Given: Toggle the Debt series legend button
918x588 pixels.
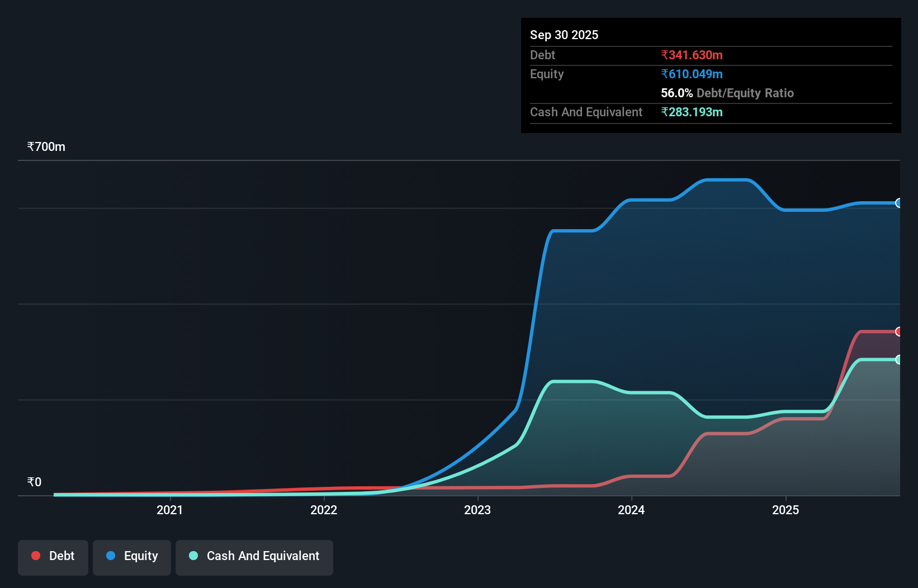Looking at the screenshot, I should pos(53,557).
